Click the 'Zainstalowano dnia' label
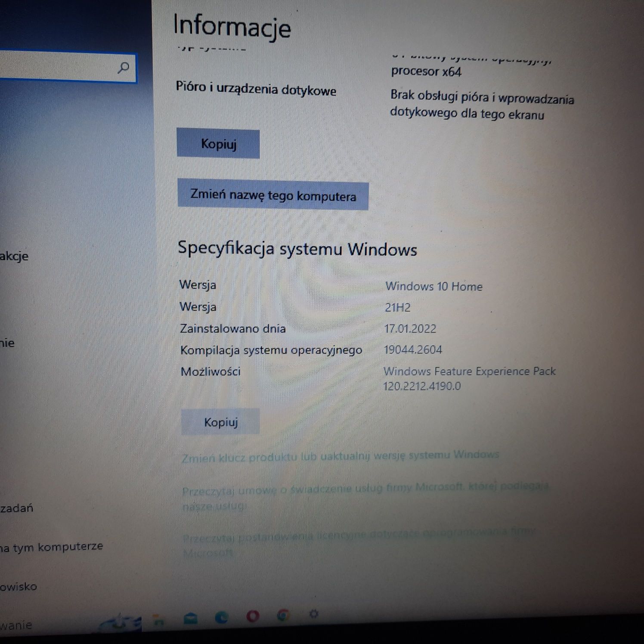The height and width of the screenshot is (644, 644). click(233, 328)
